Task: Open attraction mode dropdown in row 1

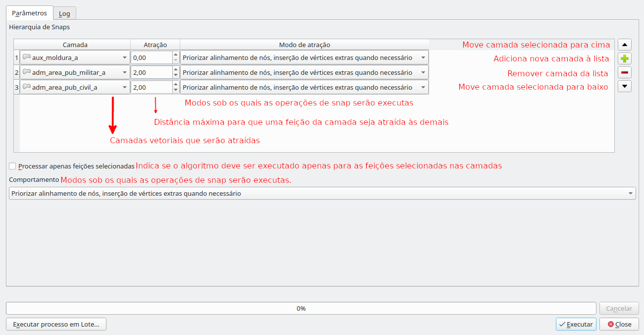Action: coord(304,57)
